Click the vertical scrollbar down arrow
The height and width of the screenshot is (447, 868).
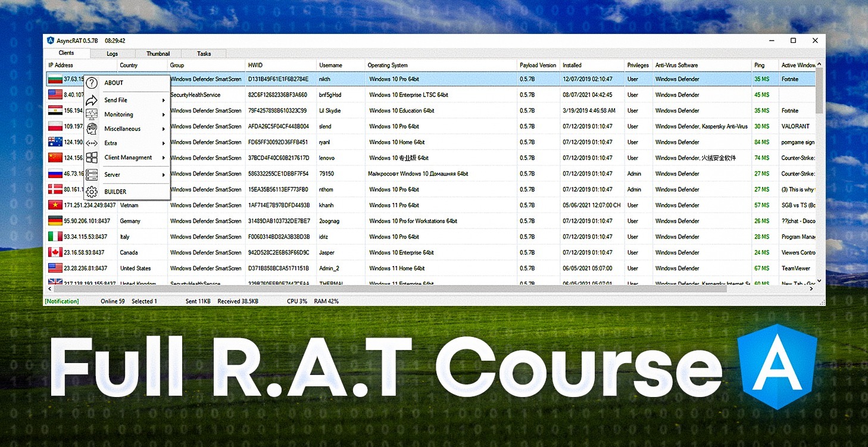pos(820,280)
